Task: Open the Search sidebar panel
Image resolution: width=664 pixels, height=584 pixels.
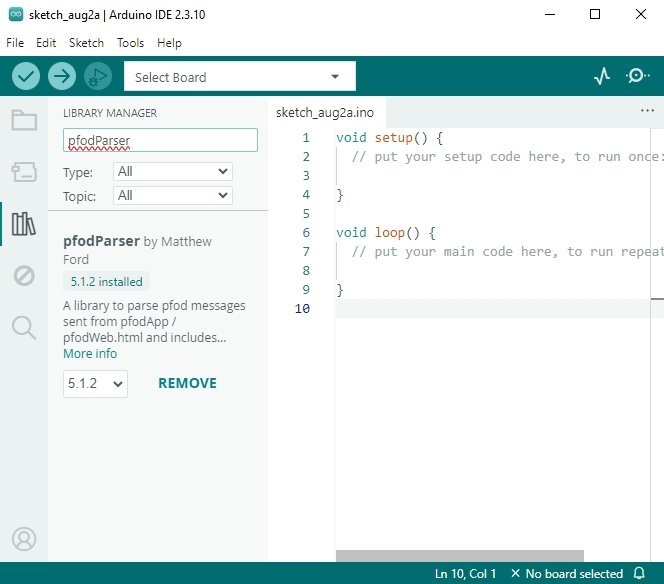Action: 24,327
